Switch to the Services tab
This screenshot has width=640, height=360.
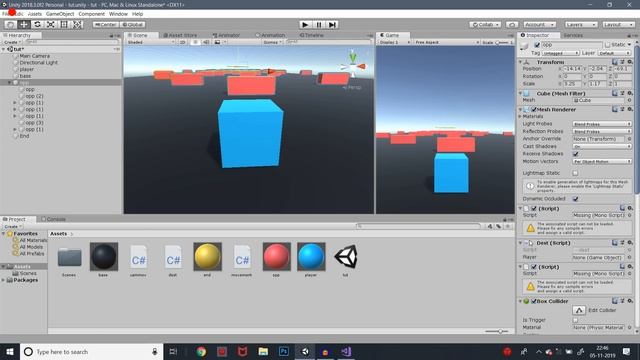point(573,36)
